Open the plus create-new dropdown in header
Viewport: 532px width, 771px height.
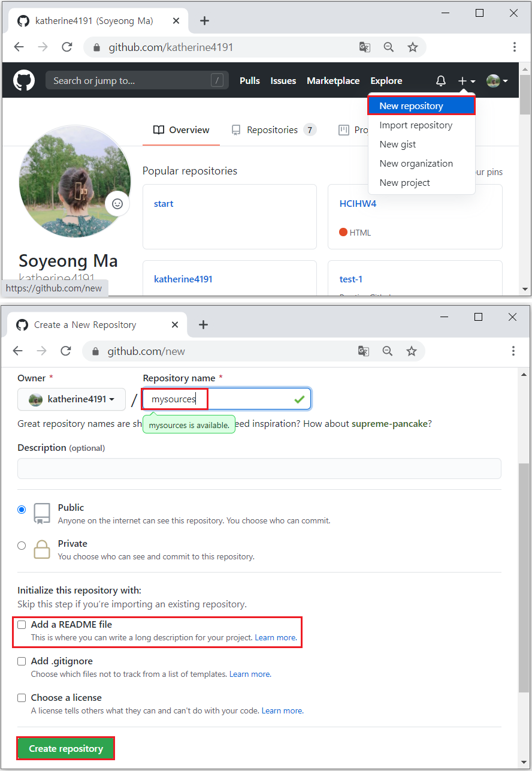coord(467,81)
